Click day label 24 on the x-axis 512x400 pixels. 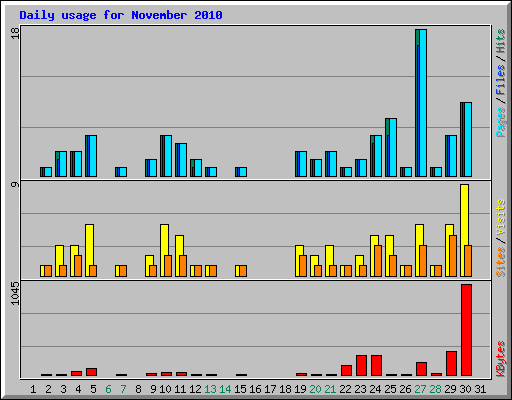point(375,389)
